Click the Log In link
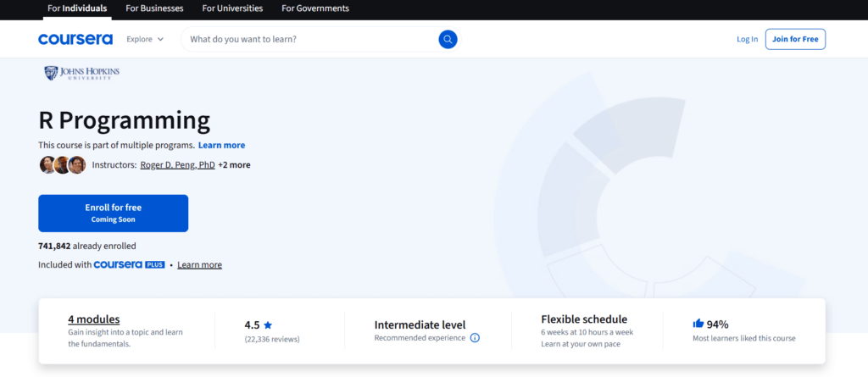The width and height of the screenshot is (868, 377). [x=748, y=39]
